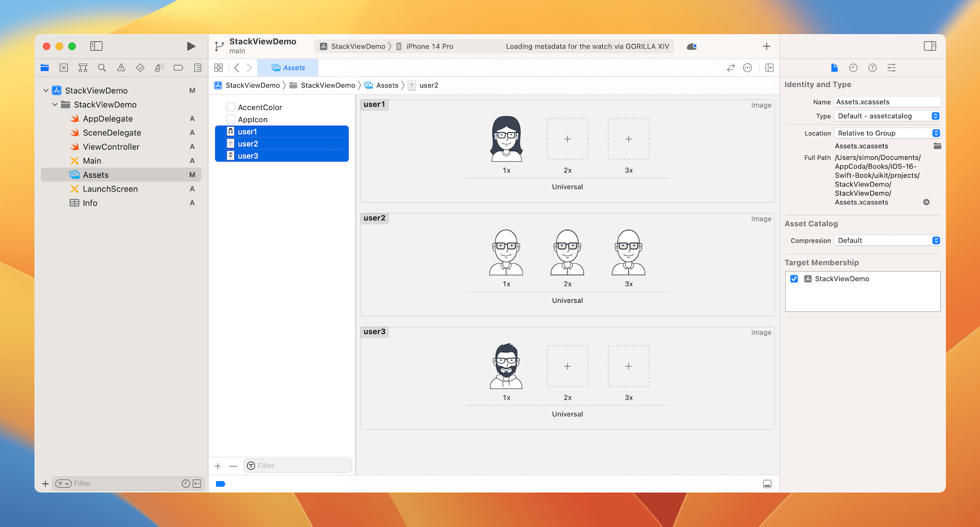
Task: Open the Find navigator search icon
Action: tap(102, 68)
